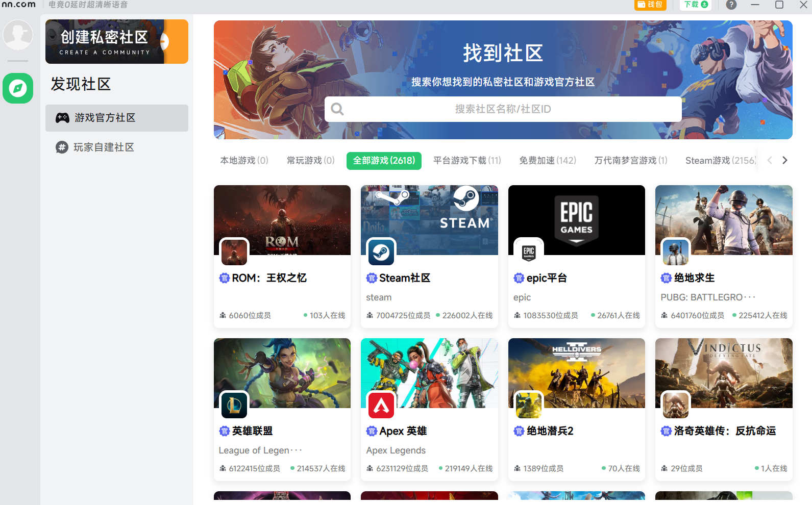This screenshot has height=505, width=812.
Task: Click the 创建私密社区 banner
Action: pyautogui.click(x=117, y=41)
